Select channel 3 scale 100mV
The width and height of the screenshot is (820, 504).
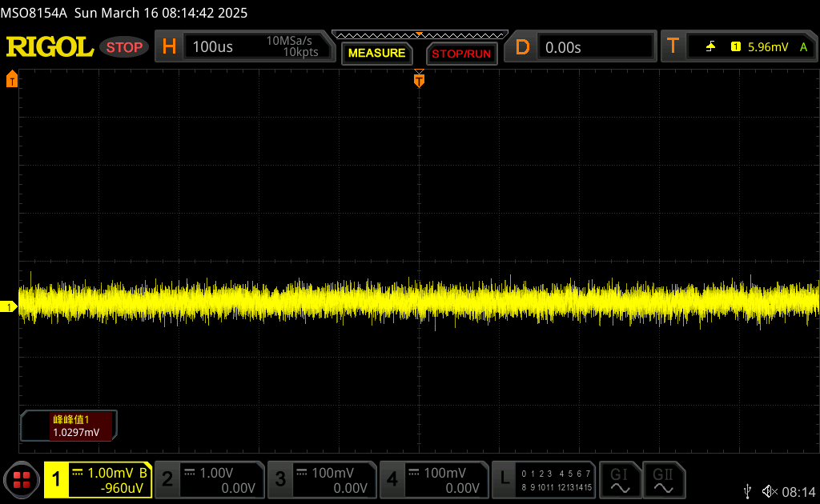coord(332,473)
